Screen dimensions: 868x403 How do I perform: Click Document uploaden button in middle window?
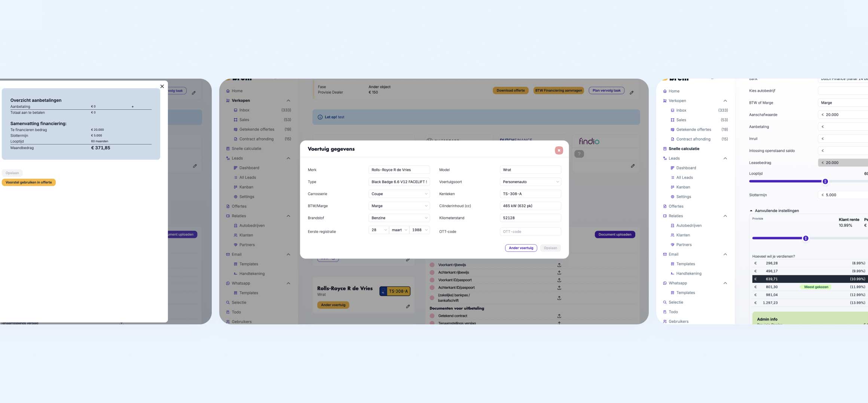point(615,234)
